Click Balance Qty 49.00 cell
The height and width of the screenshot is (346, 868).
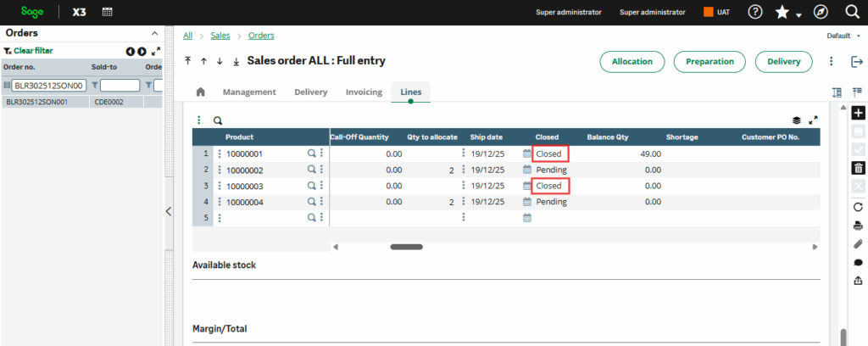[650, 153]
